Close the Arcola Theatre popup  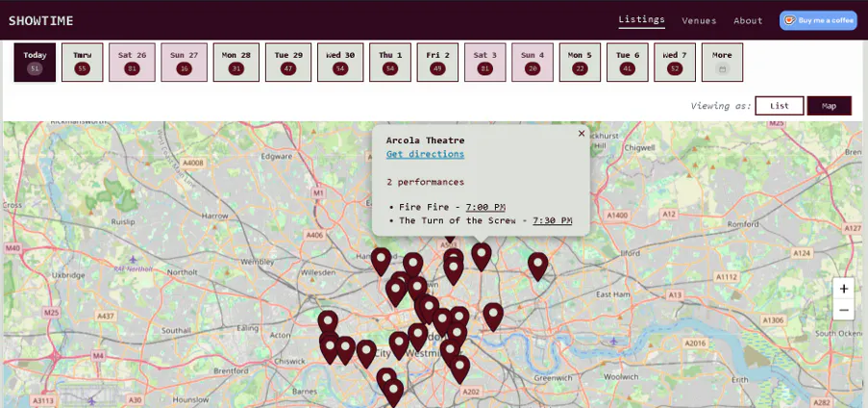click(x=582, y=133)
